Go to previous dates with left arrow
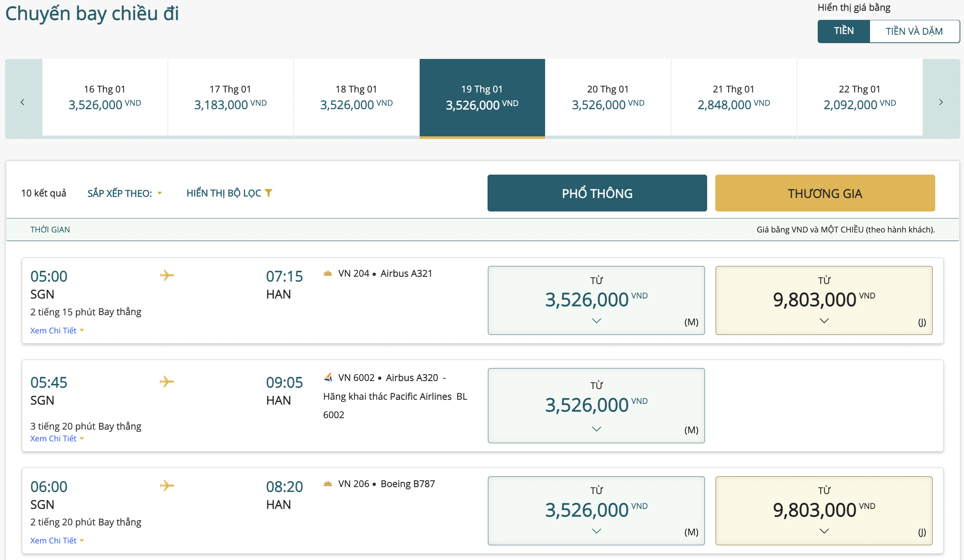 [x=22, y=102]
